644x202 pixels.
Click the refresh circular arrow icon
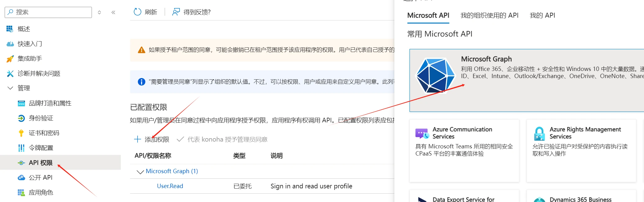click(137, 12)
